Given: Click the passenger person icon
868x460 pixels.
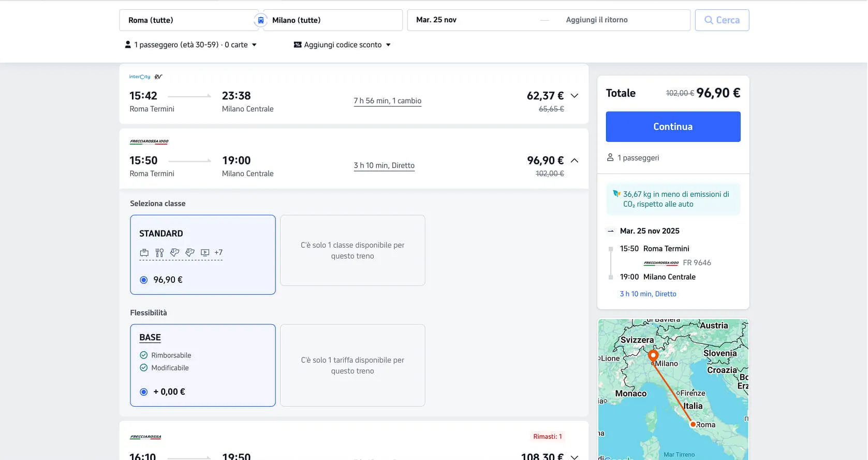Looking at the screenshot, I should click(128, 45).
